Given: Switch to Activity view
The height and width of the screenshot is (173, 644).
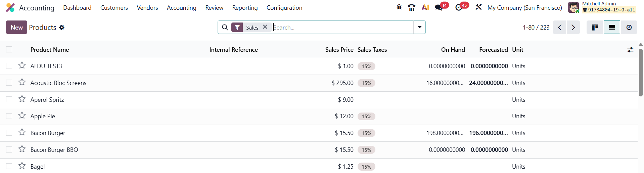Looking at the screenshot, I should (x=629, y=28).
